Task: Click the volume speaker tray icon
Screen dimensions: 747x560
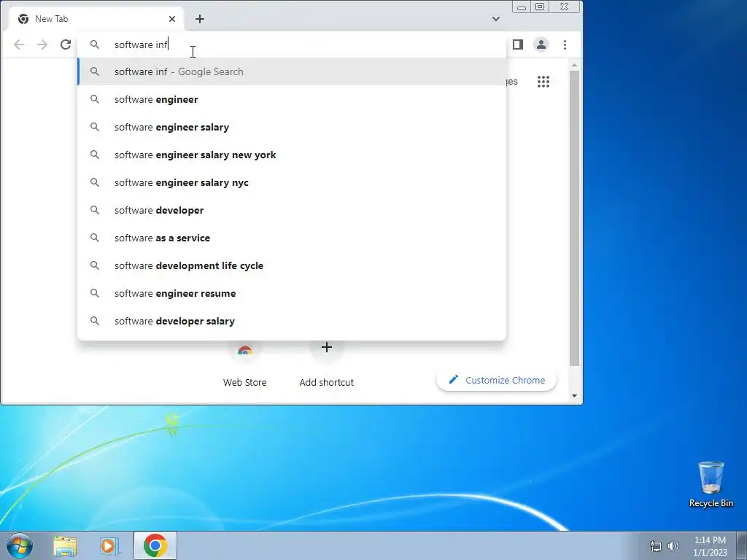Action: (673, 546)
